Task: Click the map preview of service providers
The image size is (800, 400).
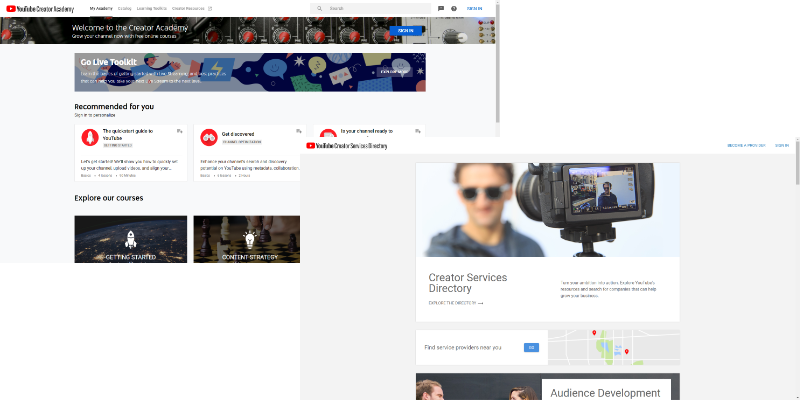Action: click(614, 347)
